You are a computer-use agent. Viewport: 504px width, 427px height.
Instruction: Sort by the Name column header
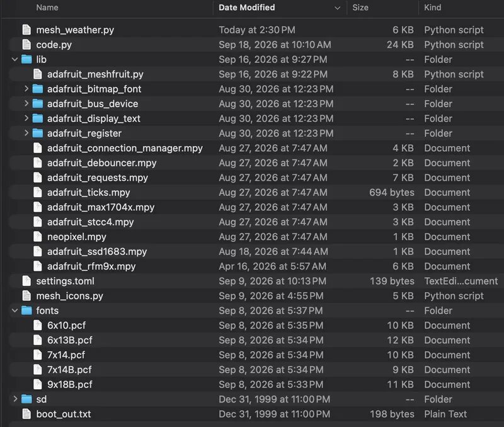[x=47, y=8]
